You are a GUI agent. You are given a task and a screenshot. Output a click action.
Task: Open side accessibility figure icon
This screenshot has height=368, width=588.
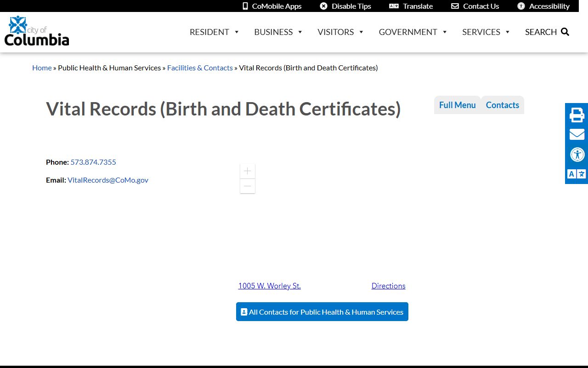[x=577, y=154]
